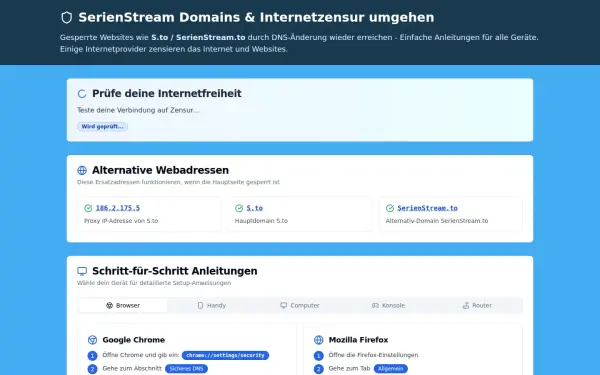The width and height of the screenshot is (600, 375).
Task: Select the Konsole tab
Action: tap(388, 305)
